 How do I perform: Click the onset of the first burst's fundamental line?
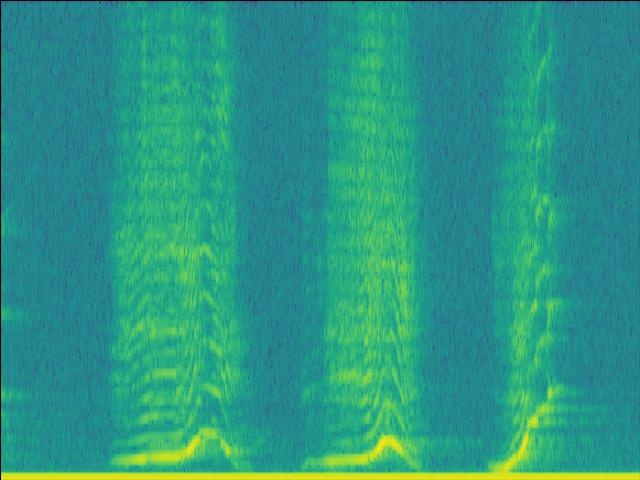[120, 460]
